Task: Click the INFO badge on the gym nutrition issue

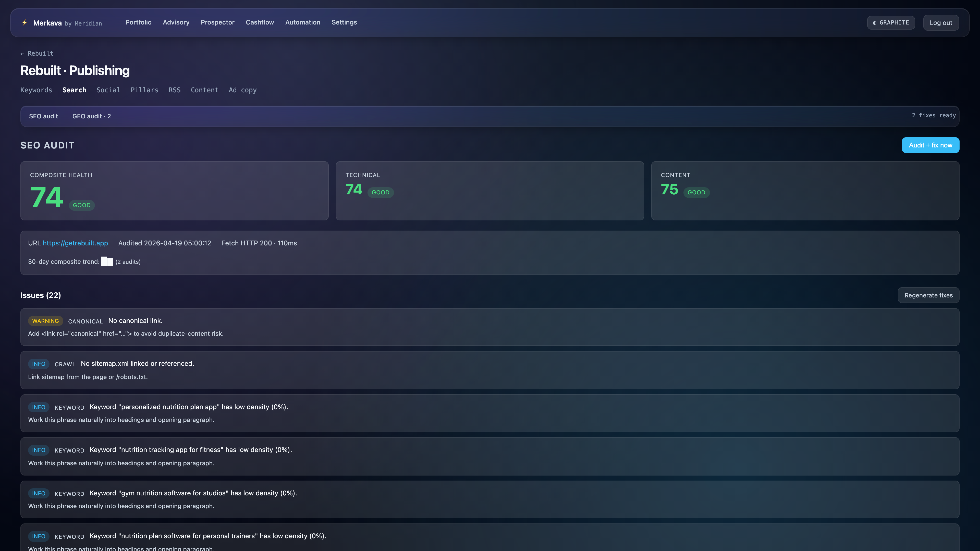Action: 39,493
